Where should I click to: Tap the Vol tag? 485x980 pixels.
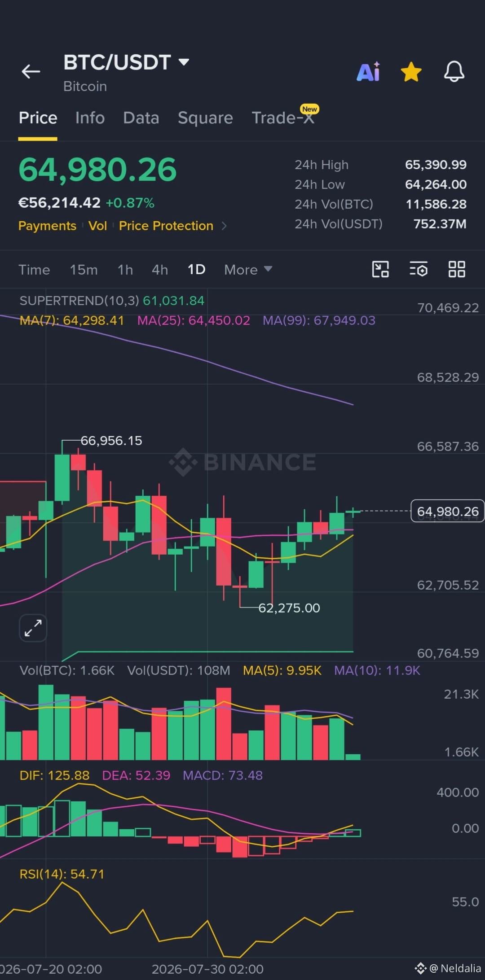(x=97, y=226)
